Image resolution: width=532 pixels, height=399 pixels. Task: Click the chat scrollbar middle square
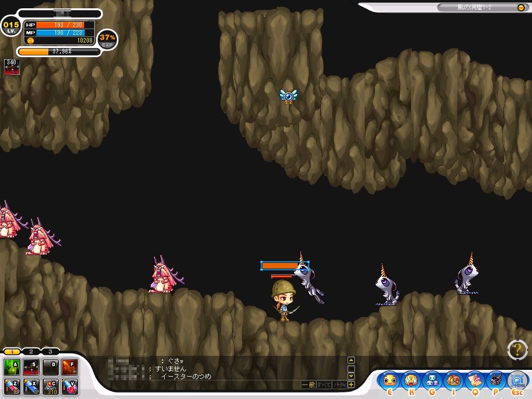point(351,368)
